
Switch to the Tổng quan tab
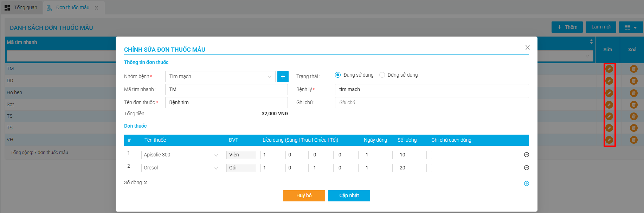pyautogui.click(x=21, y=7)
